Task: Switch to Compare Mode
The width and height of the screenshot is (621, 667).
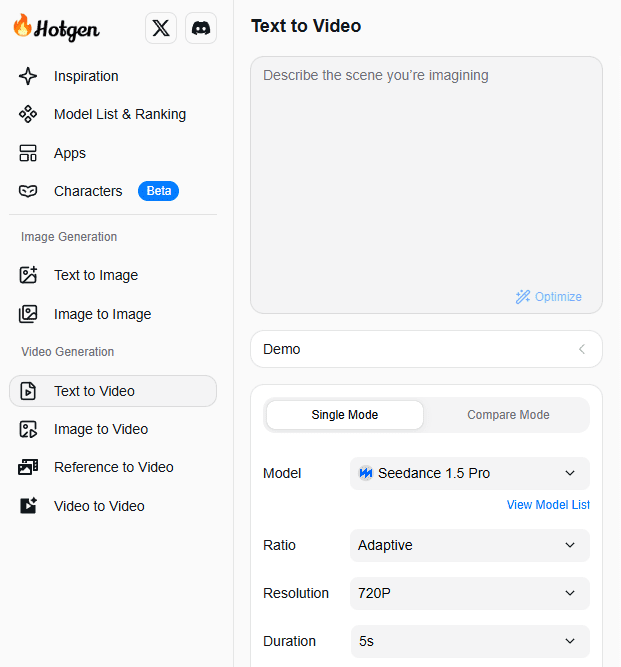Action: 508,415
